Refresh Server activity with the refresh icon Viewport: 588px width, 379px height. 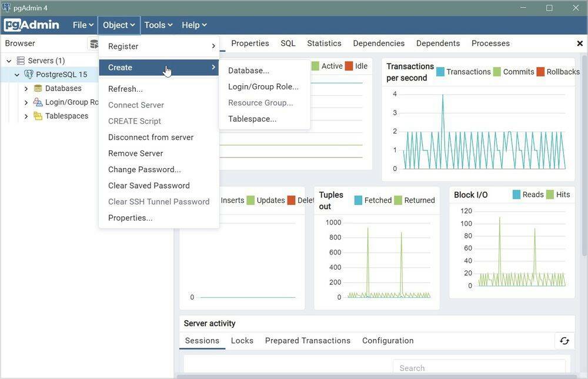pos(564,340)
